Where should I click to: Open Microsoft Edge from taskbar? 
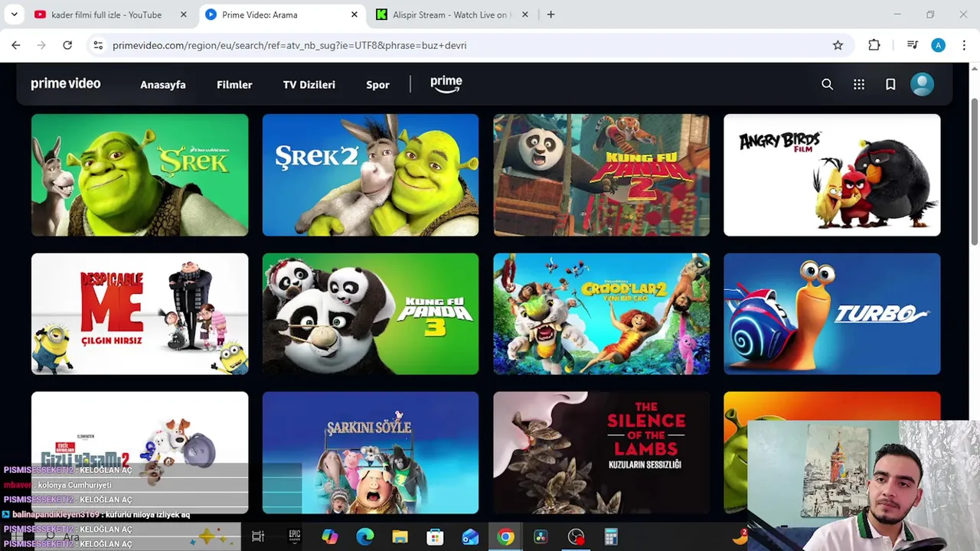tap(365, 536)
